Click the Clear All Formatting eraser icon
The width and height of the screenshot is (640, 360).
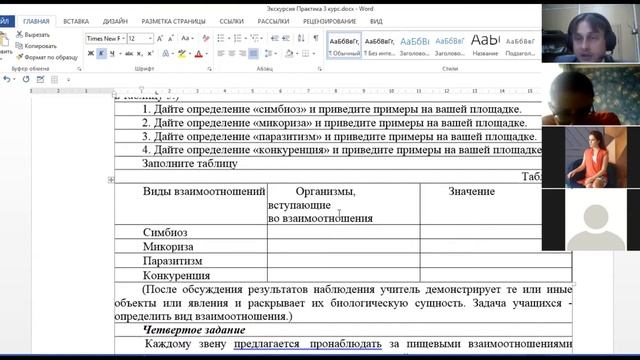[x=206, y=38]
